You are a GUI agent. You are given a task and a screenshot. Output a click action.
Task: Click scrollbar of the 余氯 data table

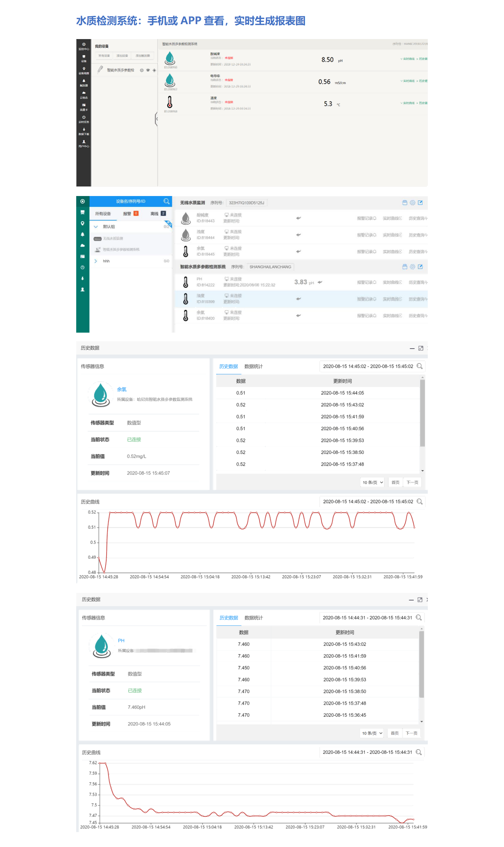(x=422, y=413)
